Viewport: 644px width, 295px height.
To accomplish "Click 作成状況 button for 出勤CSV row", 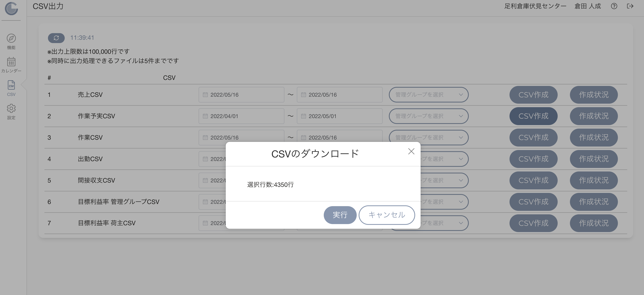I will (594, 159).
